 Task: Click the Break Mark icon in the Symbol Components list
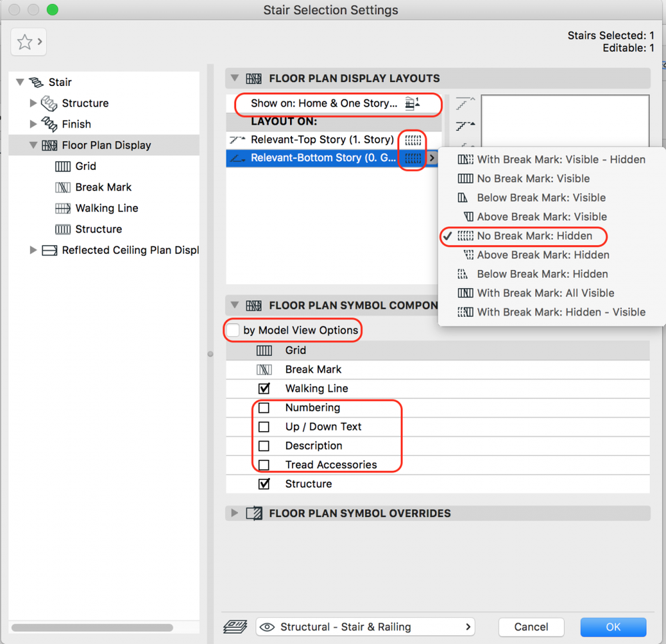[x=264, y=369]
